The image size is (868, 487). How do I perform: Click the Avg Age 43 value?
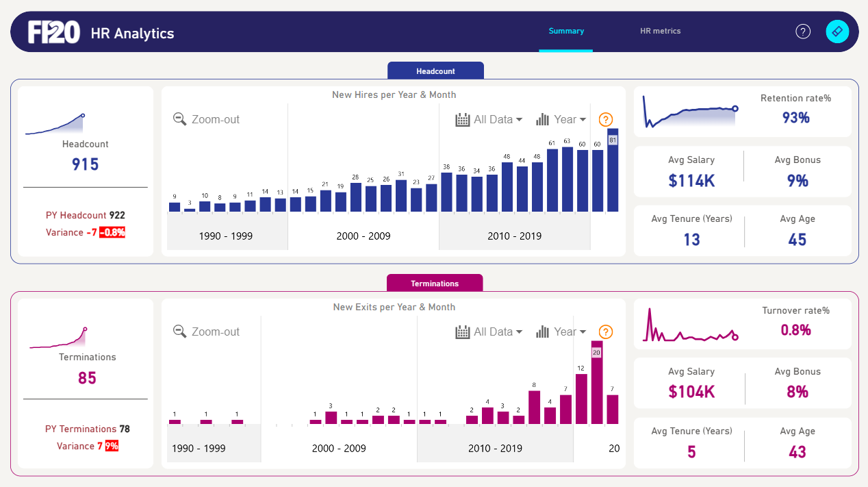tap(797, 452)
